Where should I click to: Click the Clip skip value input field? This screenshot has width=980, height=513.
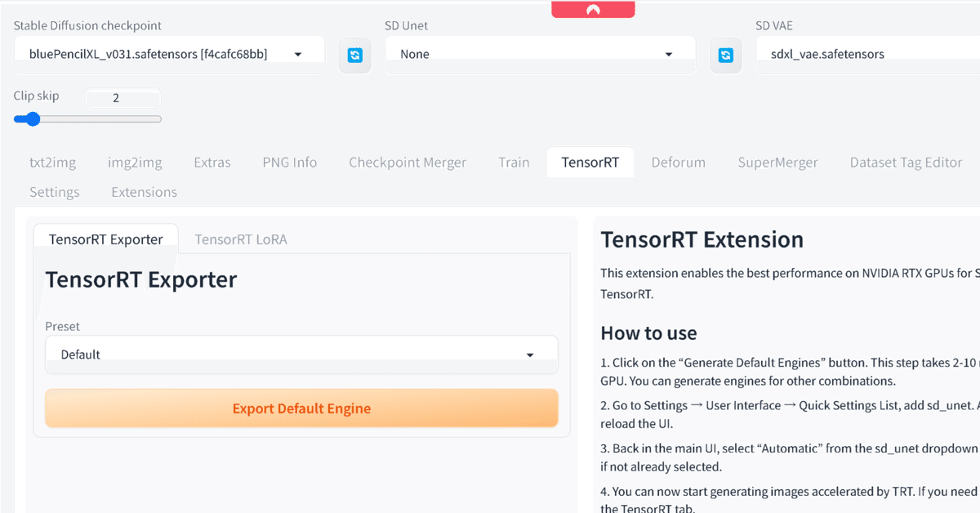coord(122,98)
